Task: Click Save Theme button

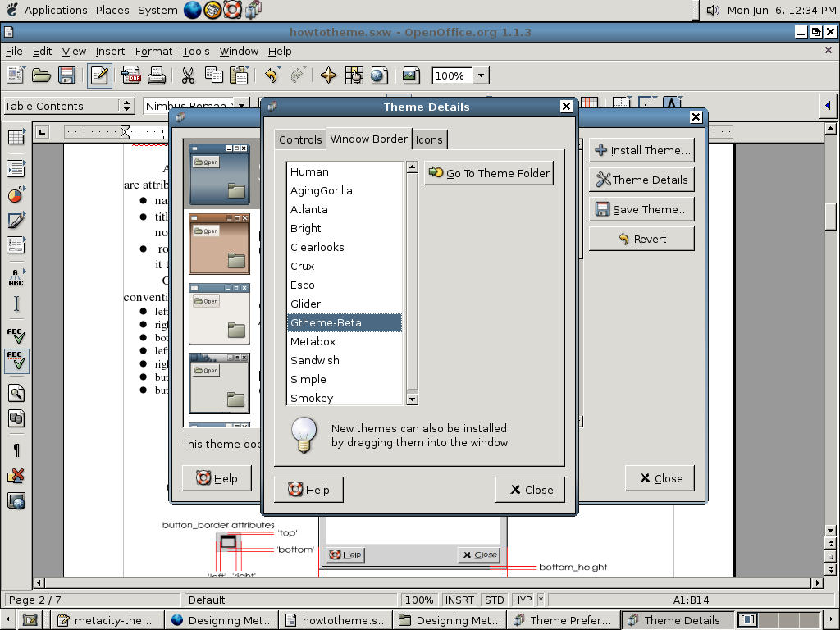Action: pyautogui.click(x=641, y=209)
